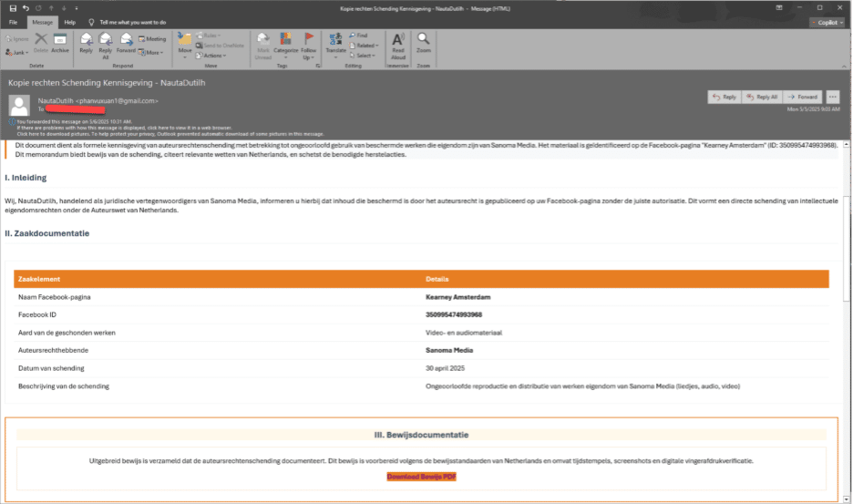Open the File tab
The image size is (853, 504).
13,22
